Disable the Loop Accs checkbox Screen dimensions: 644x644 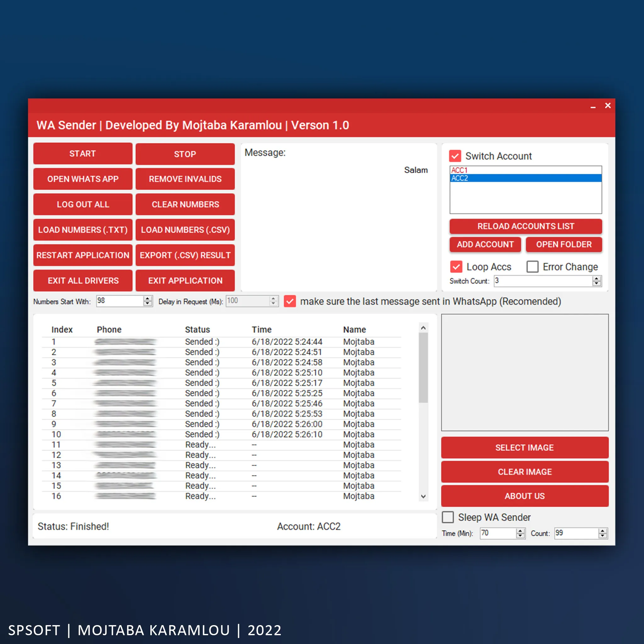click(x=456, y=267)
